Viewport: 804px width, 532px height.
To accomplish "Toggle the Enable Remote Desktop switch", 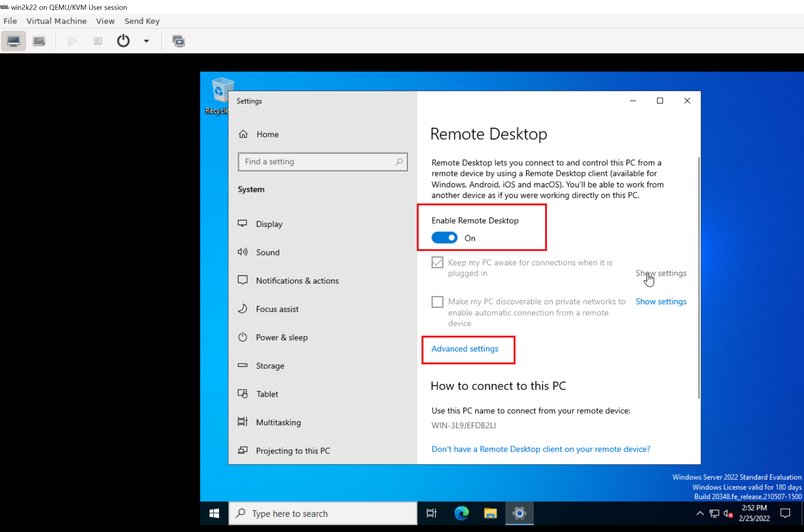I will tap(444, 238).
